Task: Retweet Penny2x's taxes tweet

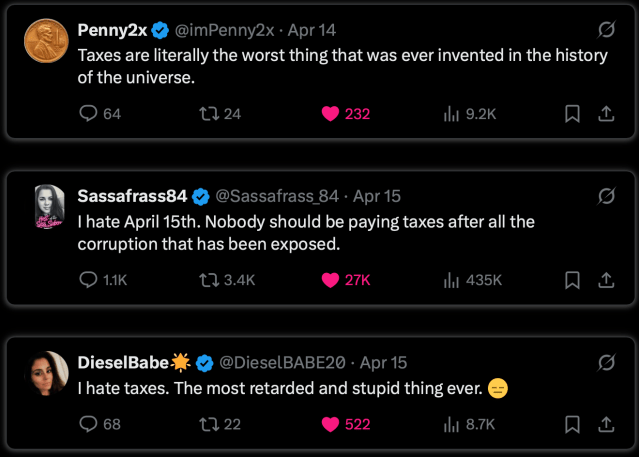Action: pos(209,114)
